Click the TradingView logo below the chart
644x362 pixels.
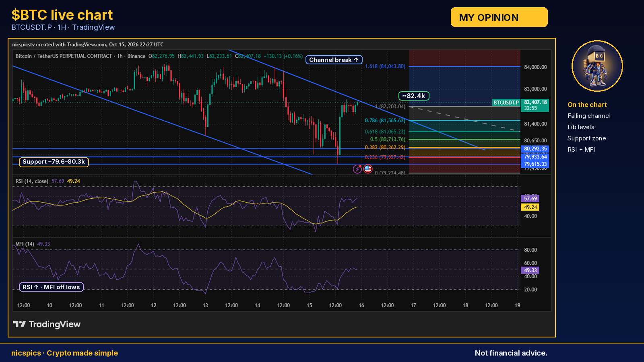47,324
